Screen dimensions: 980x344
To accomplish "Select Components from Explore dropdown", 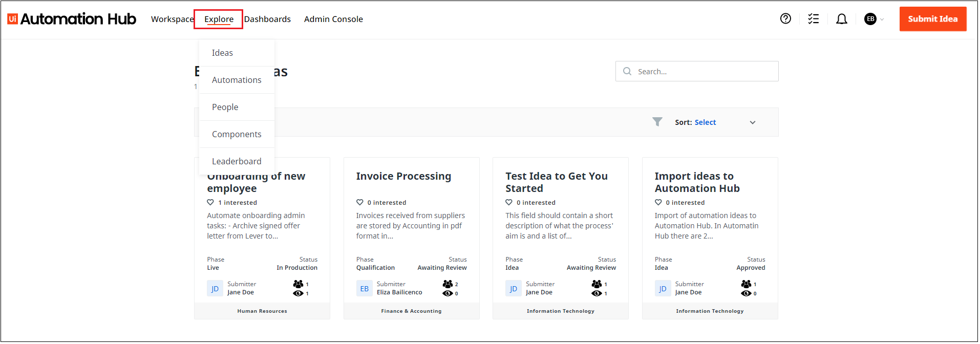I will pos(237,134).
